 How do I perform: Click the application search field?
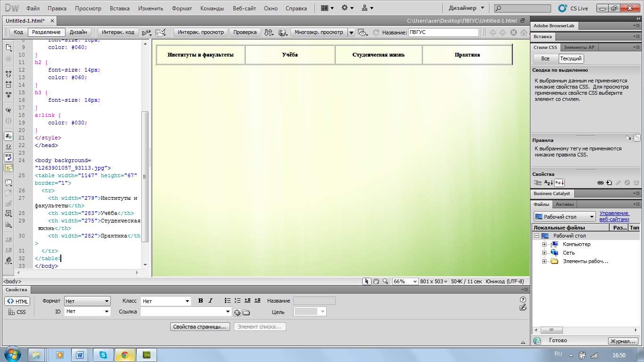click(x=522, y=8)
